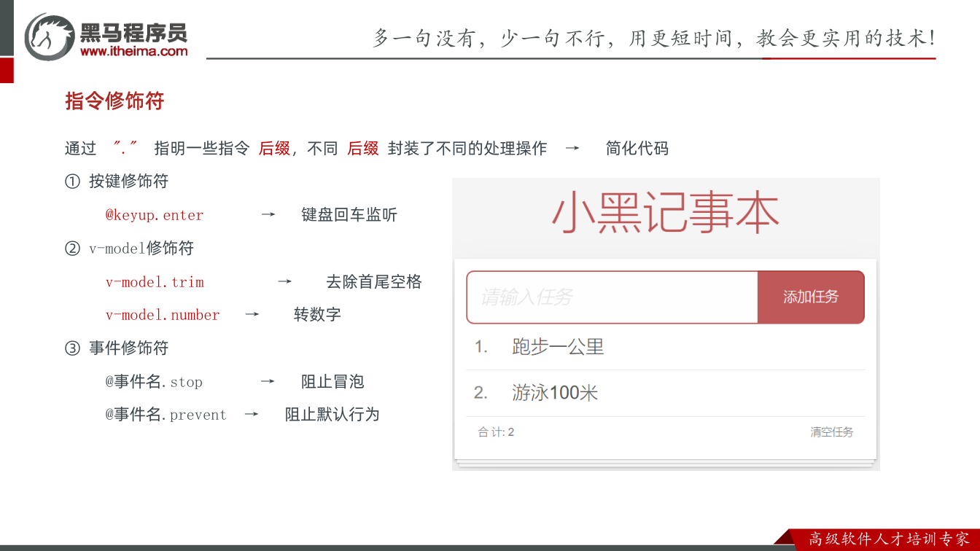Screen dimensions: 980x551
Task: Click the 清空任务 link
Action: (x=832, y=432)
